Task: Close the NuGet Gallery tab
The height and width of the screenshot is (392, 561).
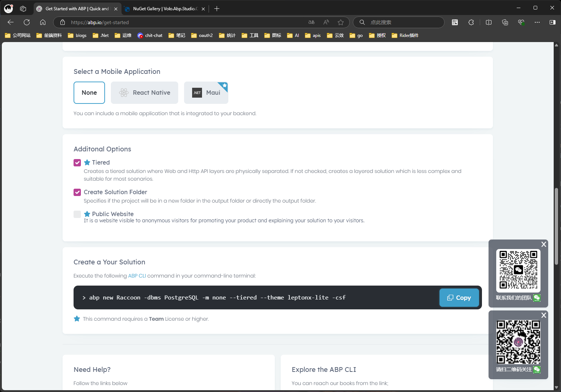Action: pos(203,9)
